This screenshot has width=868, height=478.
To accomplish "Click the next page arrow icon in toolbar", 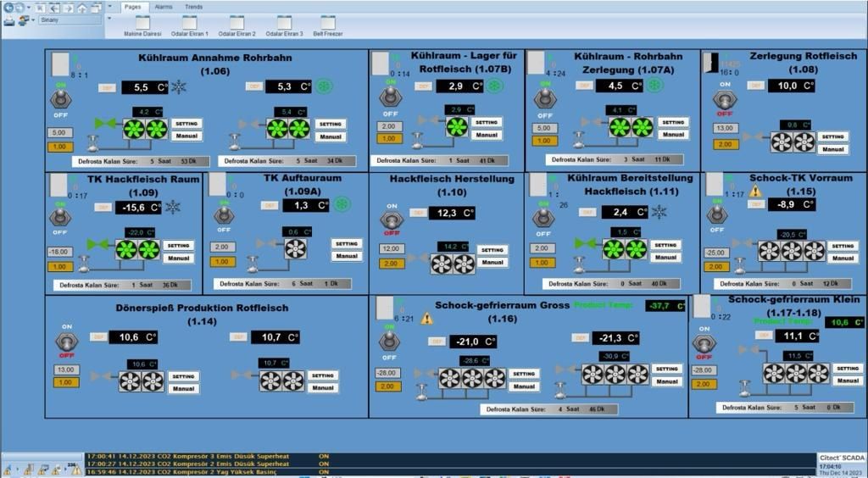I will (68, 8).
